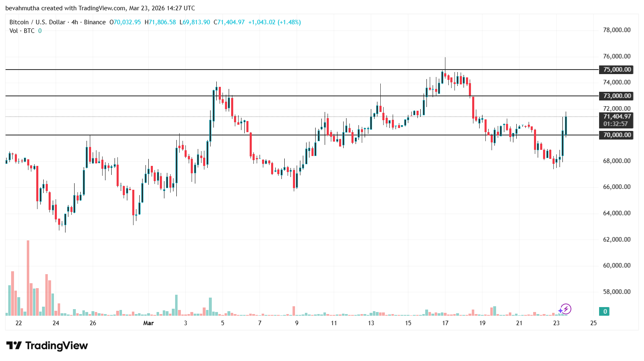Select the 70,000.00 horizontal line label

tap(616, 135)
